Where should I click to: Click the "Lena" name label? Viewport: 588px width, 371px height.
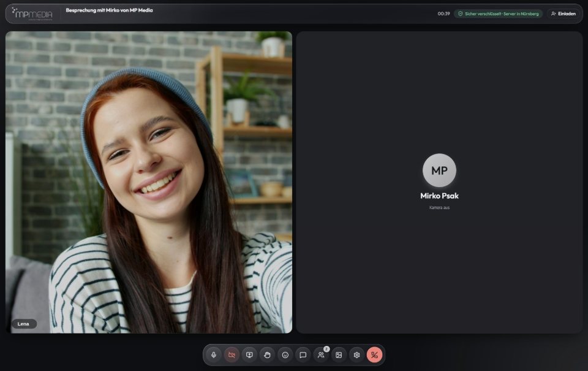point(23,324)
